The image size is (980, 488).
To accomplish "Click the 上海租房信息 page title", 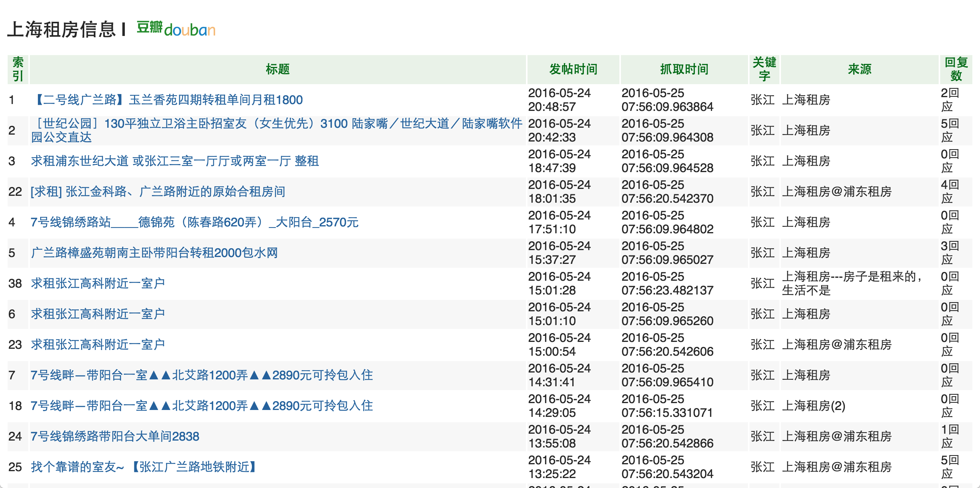I will 61,29.
